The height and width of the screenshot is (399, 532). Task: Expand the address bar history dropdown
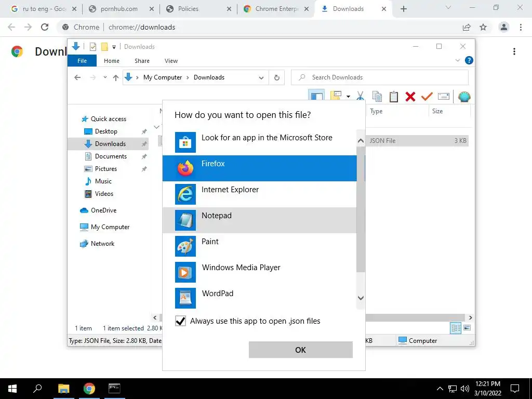(x=261, y=78)
